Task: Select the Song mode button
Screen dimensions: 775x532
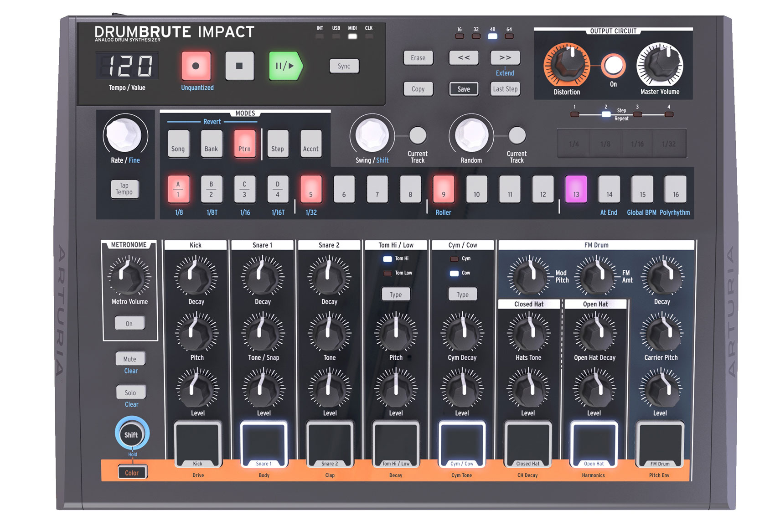Action: (x=178, y=144)
